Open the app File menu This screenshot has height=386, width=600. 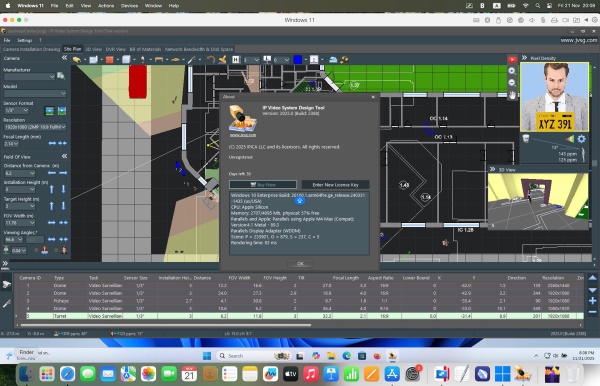[x=7, y=40]
